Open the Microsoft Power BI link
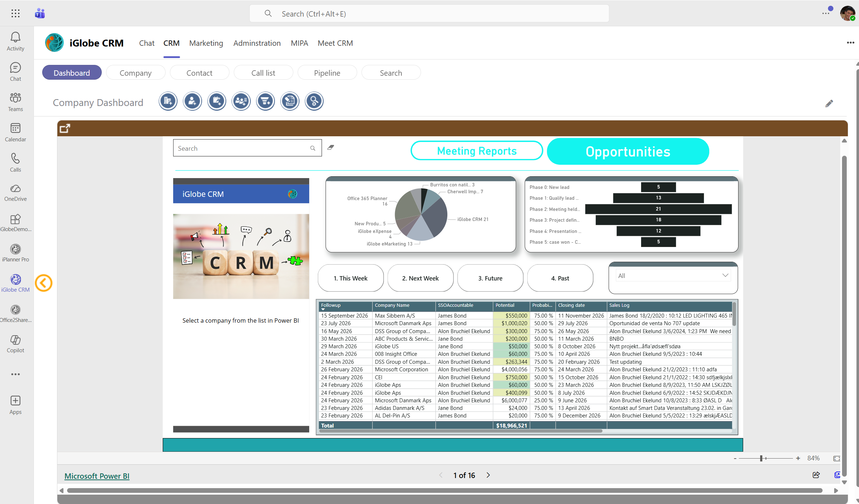Viewport: 859px width, 504px height. (x=97, y=476)
